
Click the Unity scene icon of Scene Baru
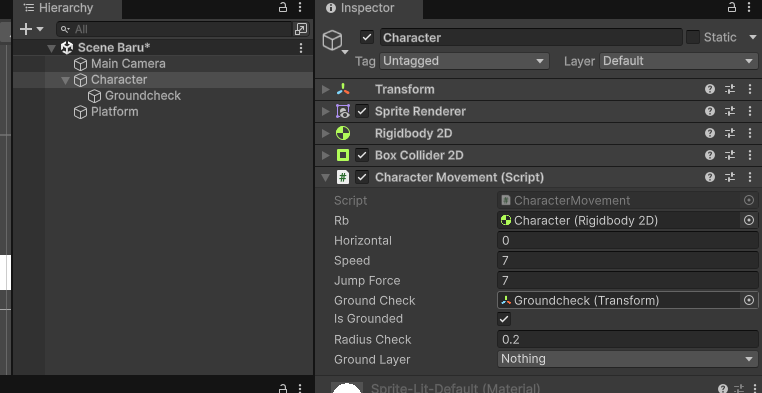[67, 48]
